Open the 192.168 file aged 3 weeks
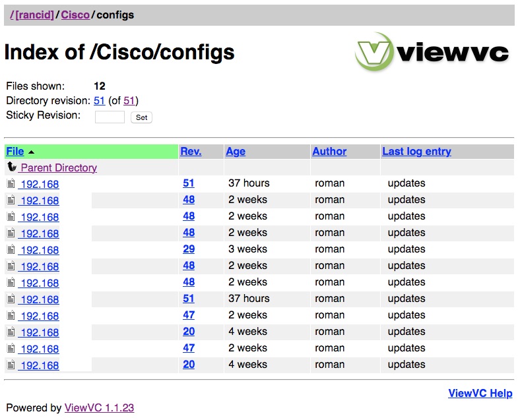This screenshot has width=518, height=420. pyautogui.click(x=40, y=251)
